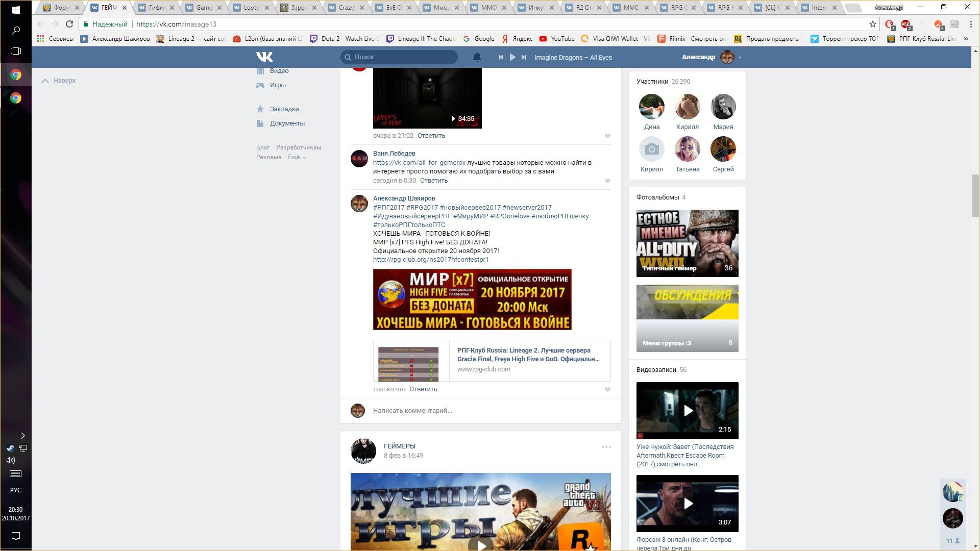Open Видео in the left menu

pyautogui.click(x=279, y=71)
